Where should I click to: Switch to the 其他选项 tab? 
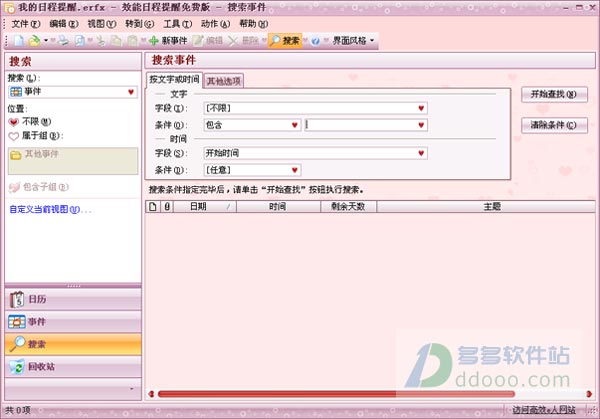click(223, 81)
